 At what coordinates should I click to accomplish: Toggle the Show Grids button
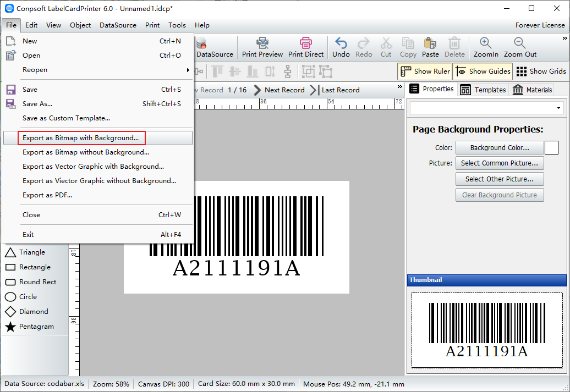(541, 71)
